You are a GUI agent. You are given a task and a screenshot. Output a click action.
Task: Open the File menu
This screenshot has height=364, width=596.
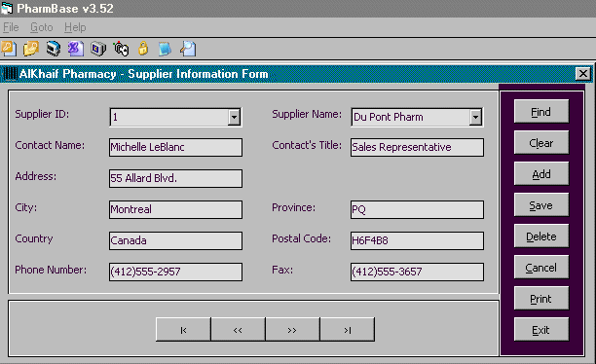click(11, 27)
